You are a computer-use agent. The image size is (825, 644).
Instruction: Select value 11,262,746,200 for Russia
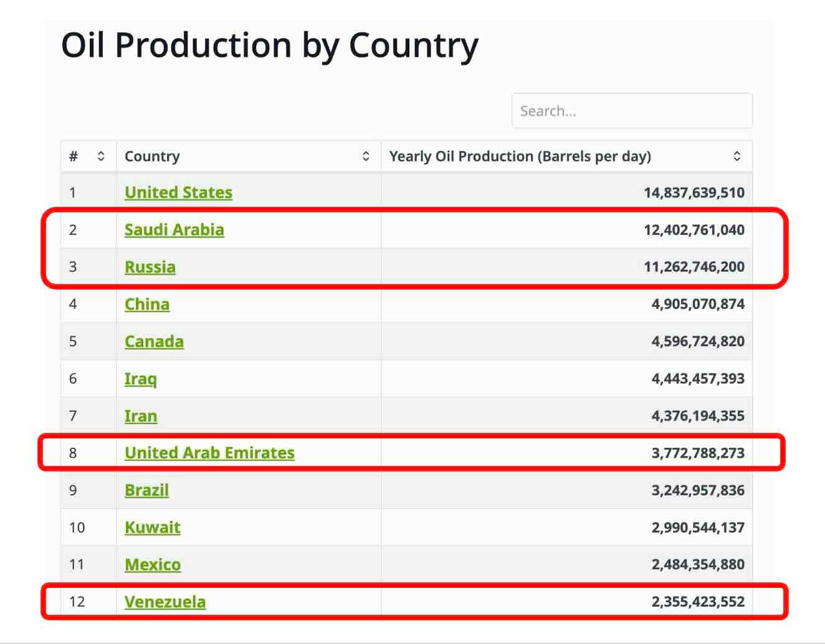(694, 267)
